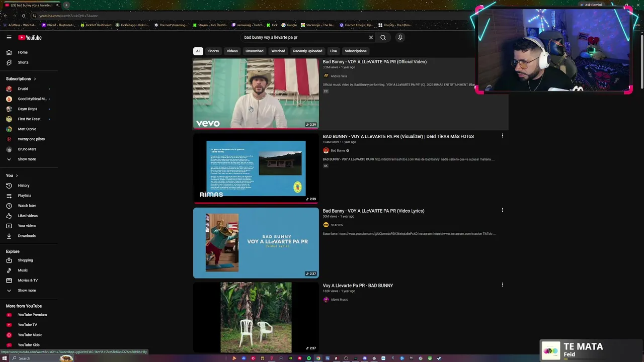Play the white chairs video thumbnail
644x362 pixels.
coord(256,317)
